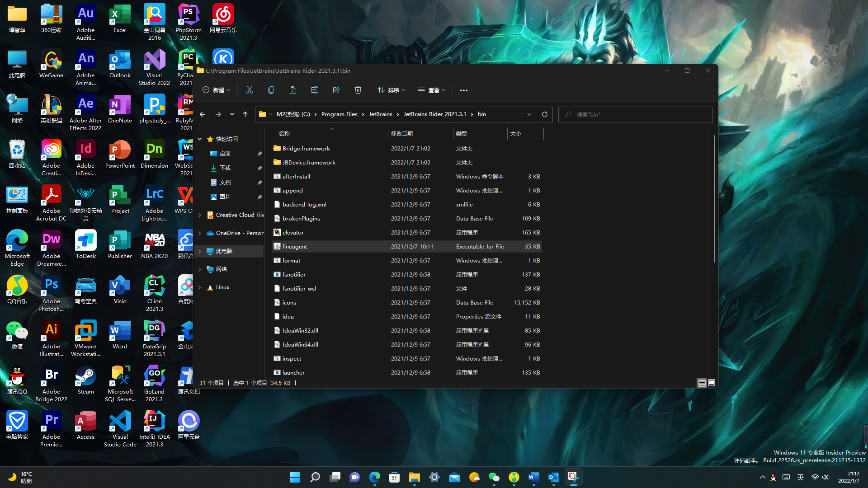Open the 查看 view menu
Viewport: 868px width, 488px height.
[431, 90]
